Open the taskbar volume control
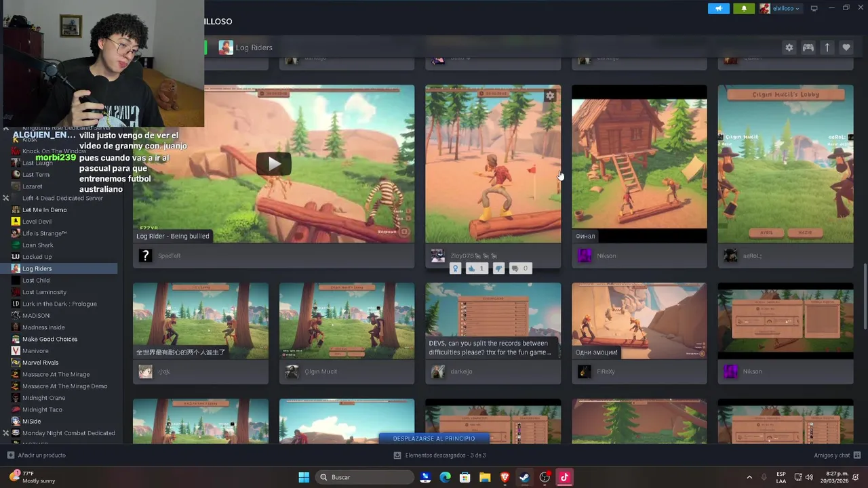 (x=808, y=477)
